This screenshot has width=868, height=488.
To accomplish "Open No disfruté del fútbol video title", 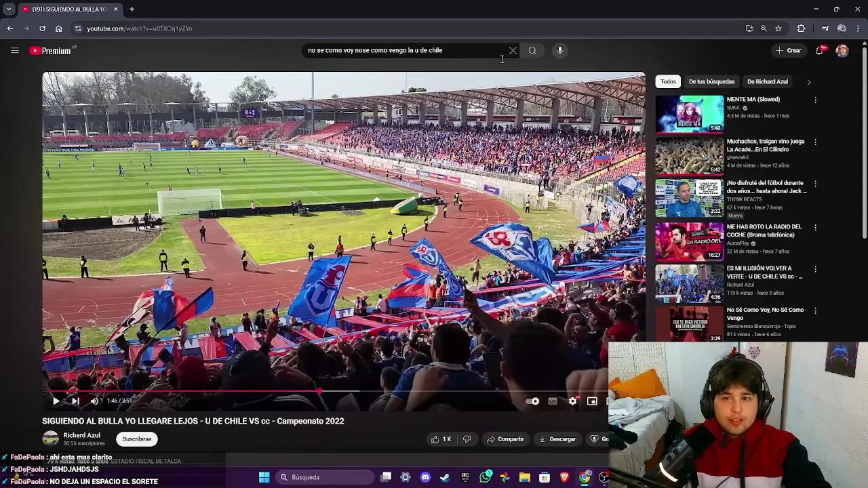I will coord(766,187).
